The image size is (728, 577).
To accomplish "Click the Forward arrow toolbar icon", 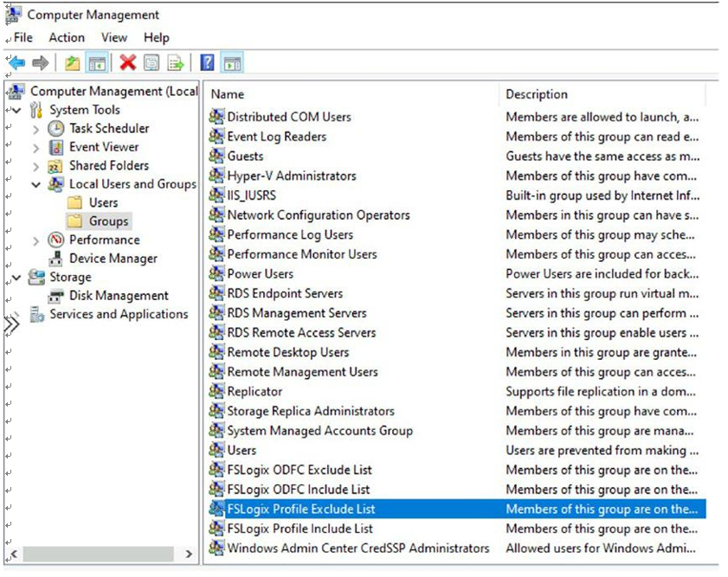I will coord(41,62).
